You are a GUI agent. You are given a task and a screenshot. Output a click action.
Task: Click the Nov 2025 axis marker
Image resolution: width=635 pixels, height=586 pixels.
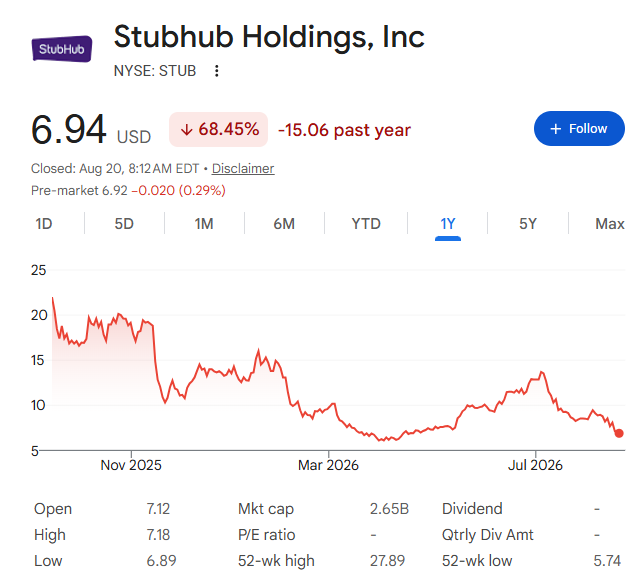click(131, 465)
